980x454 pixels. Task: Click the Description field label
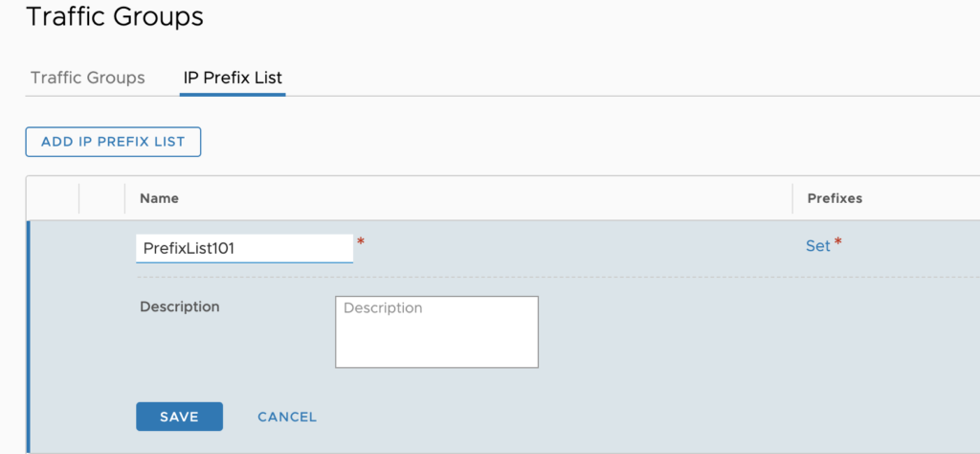click(x=180, y=306)
